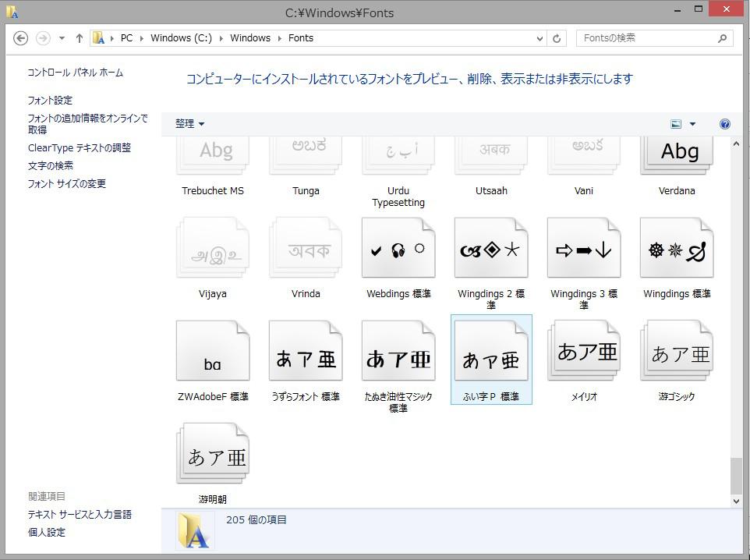Click the blue help icon

point(724,124)
